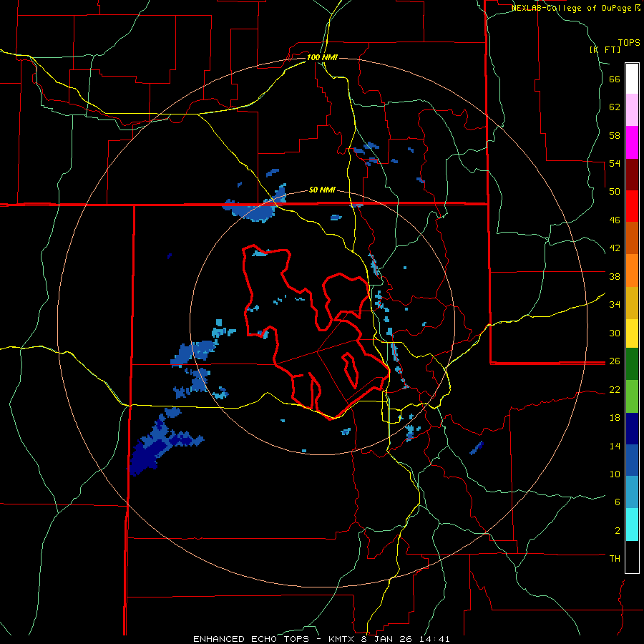
Task: Select the light blue legend swatch
Action: [632, 492]
